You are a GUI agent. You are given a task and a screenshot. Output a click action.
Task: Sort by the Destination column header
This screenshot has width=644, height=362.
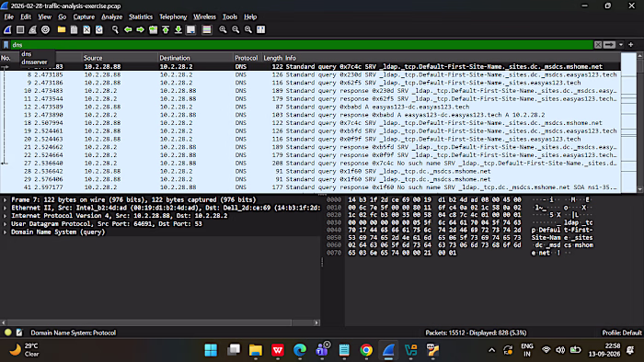pos(195,58)
